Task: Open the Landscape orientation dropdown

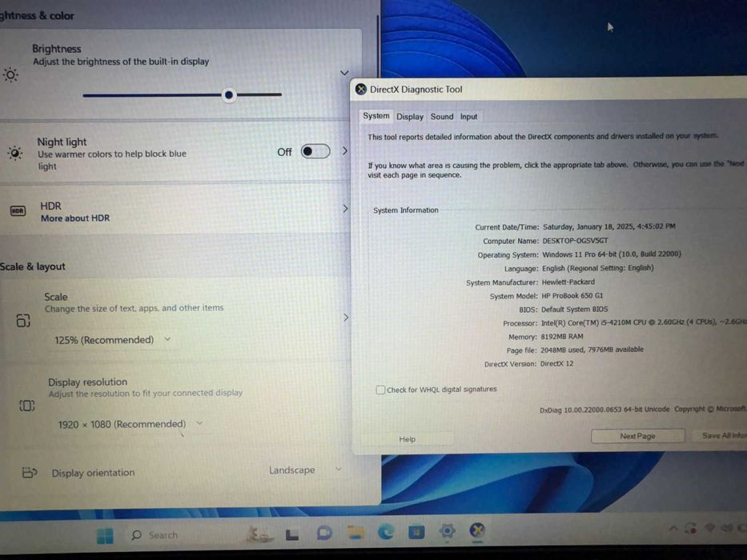Action: 305,470
